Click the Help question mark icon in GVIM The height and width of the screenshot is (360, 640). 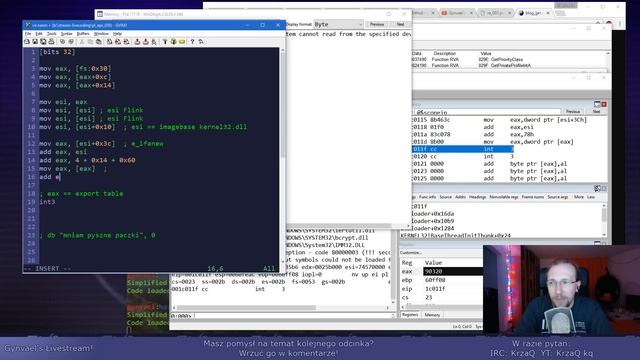click(x=192, y=42)
